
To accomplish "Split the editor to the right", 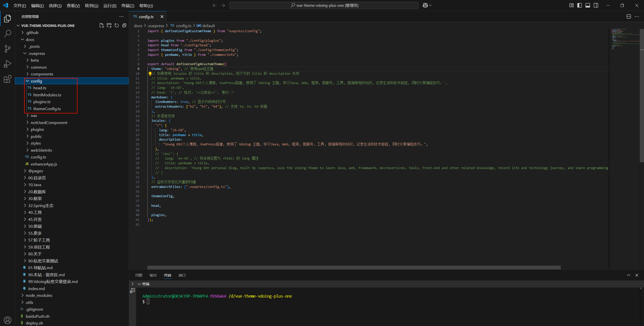I will coord(629,17).
